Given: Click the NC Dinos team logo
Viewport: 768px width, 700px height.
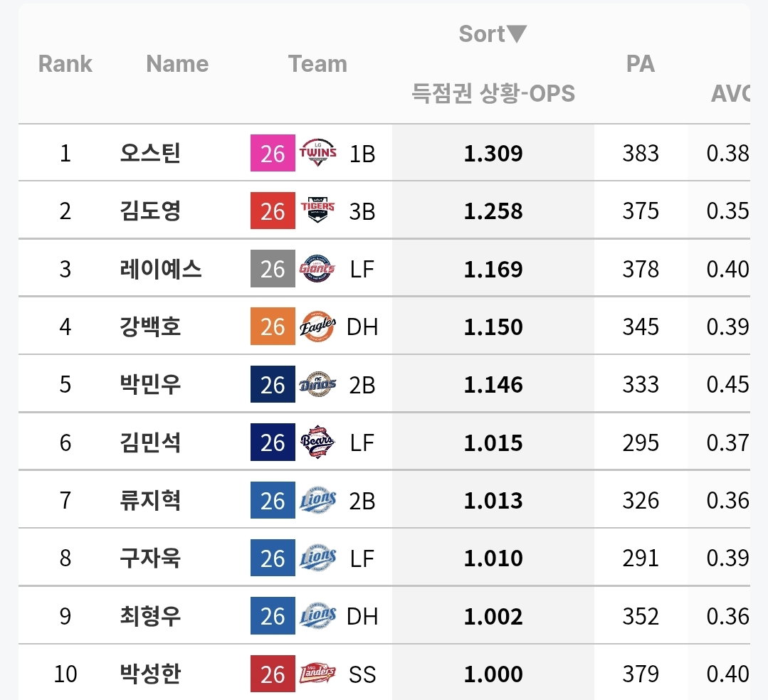Looking at the screenshot, I should pyautogui.click(x=318, y=384).
